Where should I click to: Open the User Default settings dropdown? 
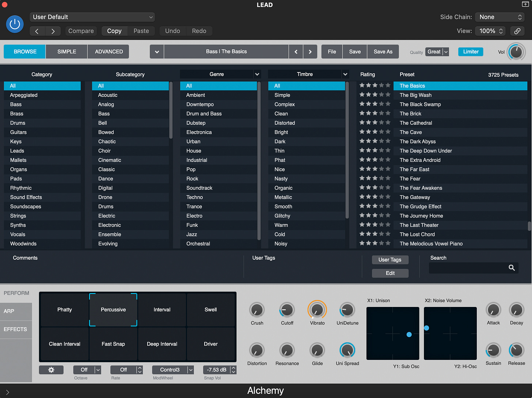(x=92, y=17)
